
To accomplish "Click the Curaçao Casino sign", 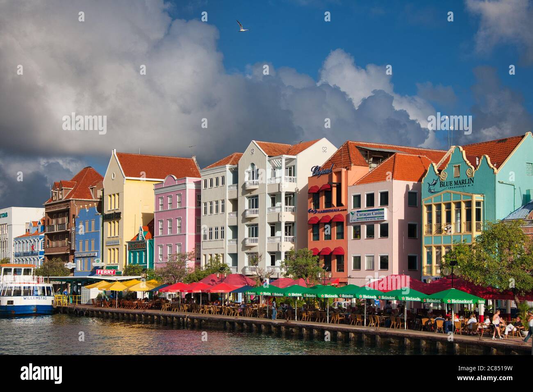I will 368,215.
